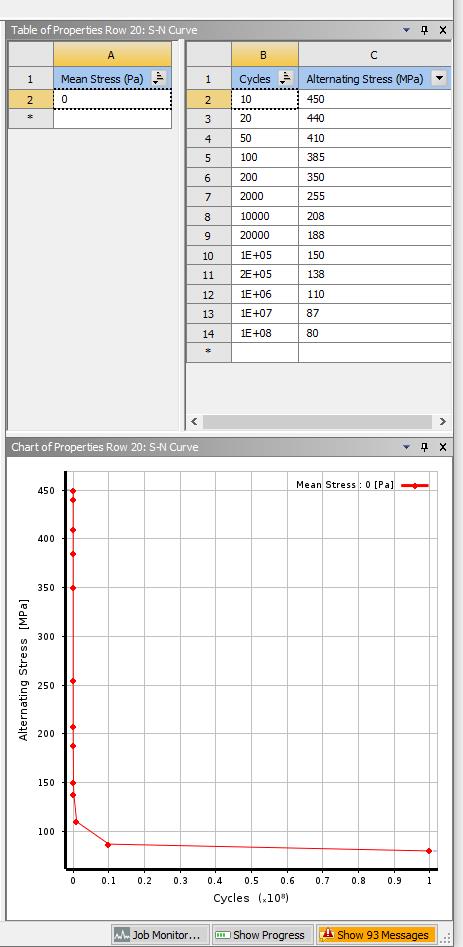
Task: Click the horizontal scrollbar right arrow
Action: [x=442, y=422]
